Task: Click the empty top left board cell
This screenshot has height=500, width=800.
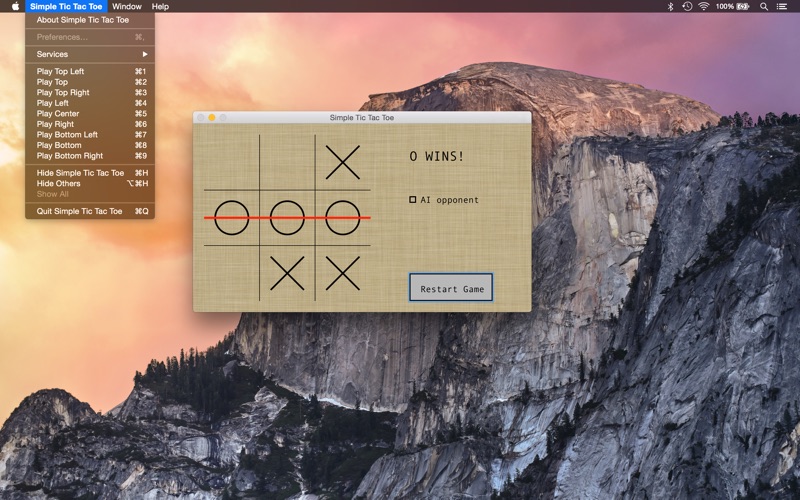Action: coord(232,162)
